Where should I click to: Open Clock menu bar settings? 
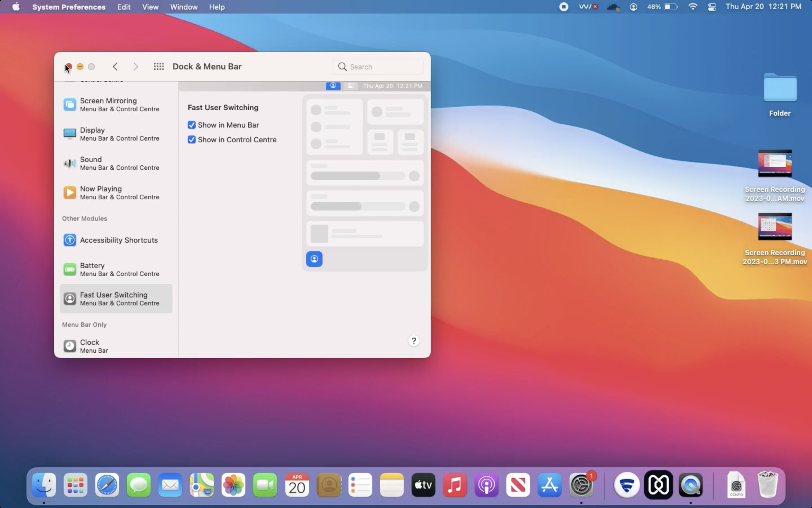(116, 346)
